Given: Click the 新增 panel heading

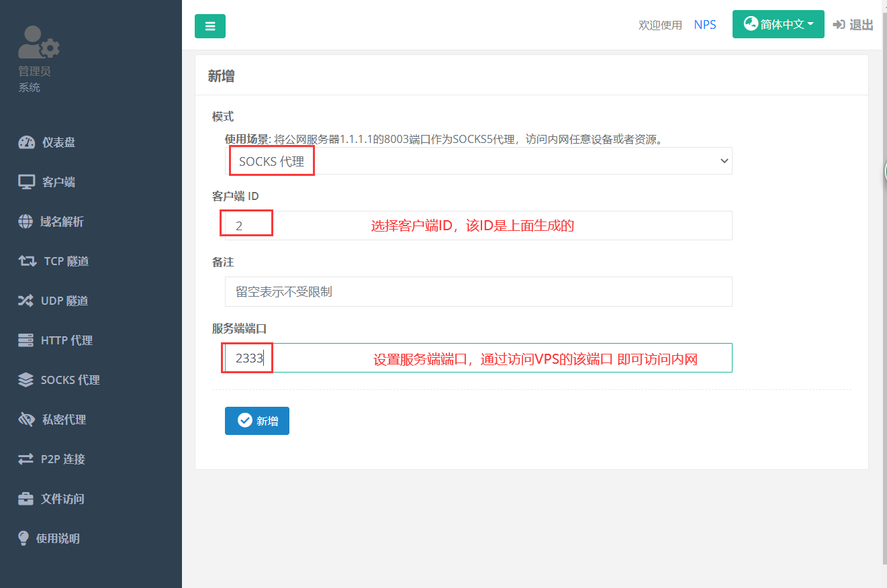Looking at the screenshot, I should coord(221,76).
